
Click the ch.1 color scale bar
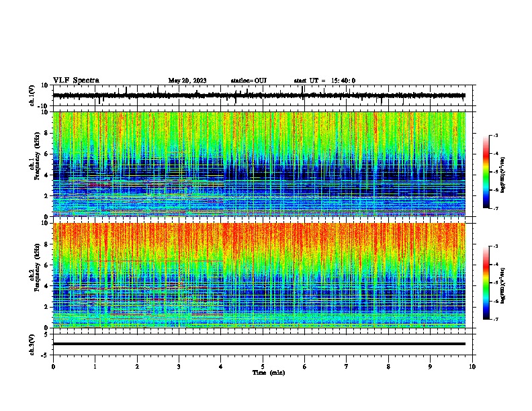(486, 172)
